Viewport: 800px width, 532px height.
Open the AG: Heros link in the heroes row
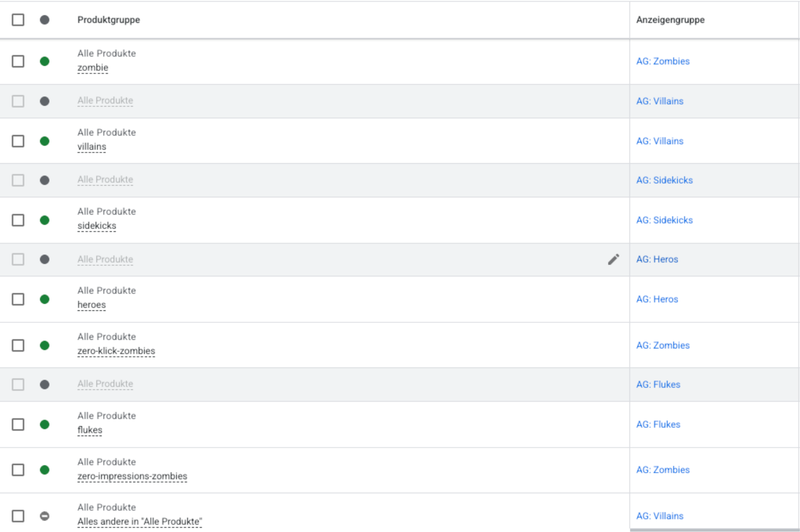657,299
